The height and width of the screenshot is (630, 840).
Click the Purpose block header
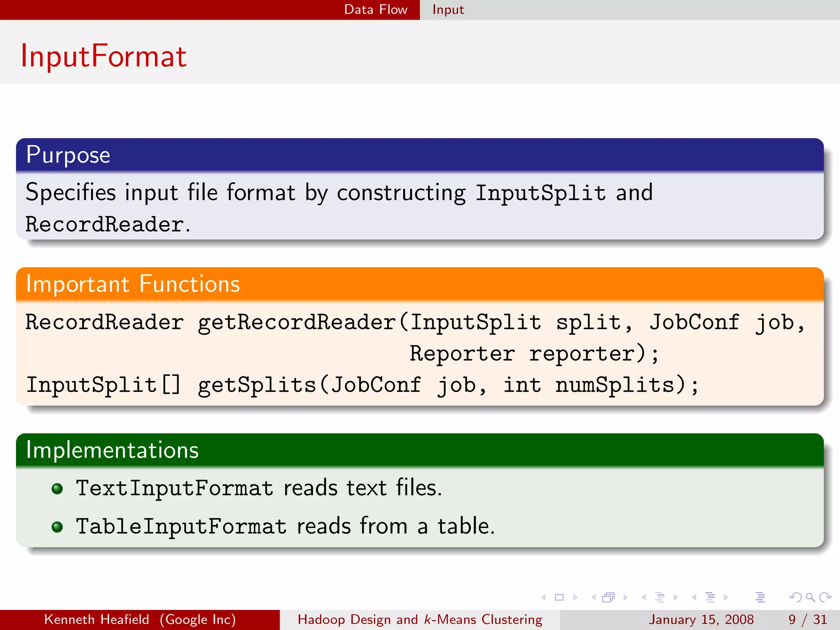coord(420,155)
